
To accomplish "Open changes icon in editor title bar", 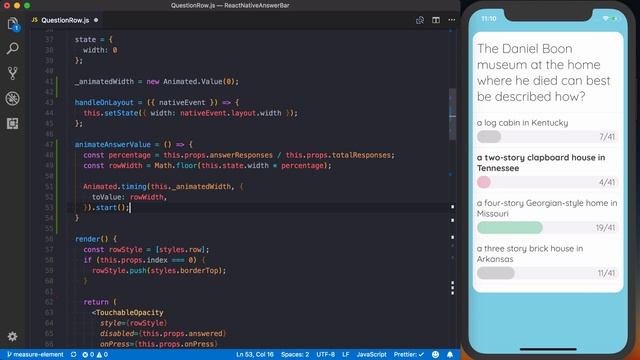I will pyautogui.click(x=420, y=20).
